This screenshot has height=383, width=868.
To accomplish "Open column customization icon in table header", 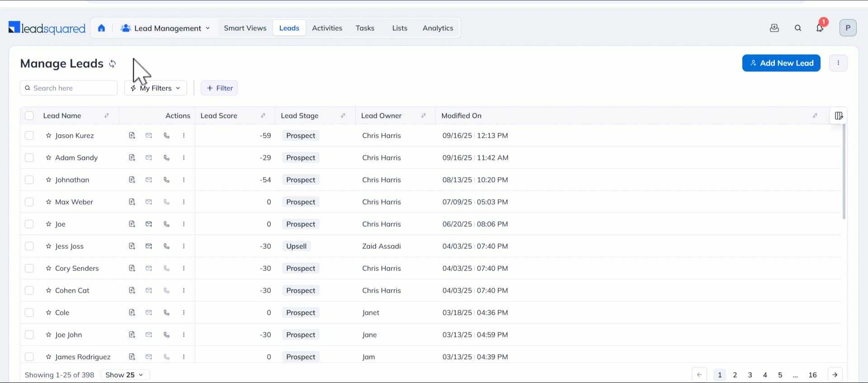I will 839,116.
